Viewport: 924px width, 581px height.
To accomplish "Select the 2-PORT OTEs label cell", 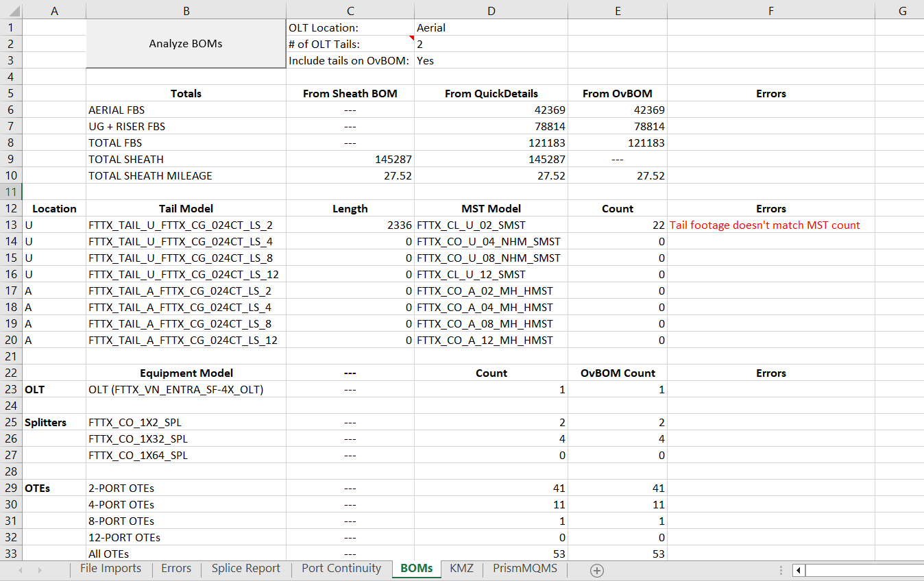I will [x=186, y=489].
